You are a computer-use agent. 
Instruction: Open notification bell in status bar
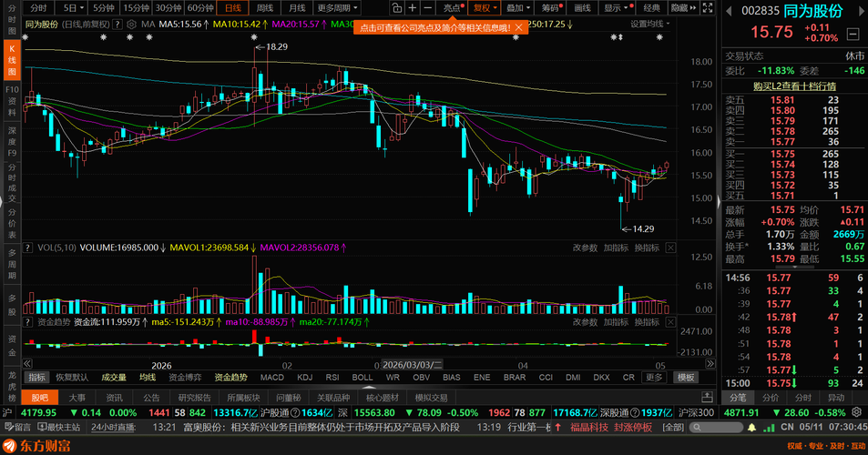pos(751,428)
